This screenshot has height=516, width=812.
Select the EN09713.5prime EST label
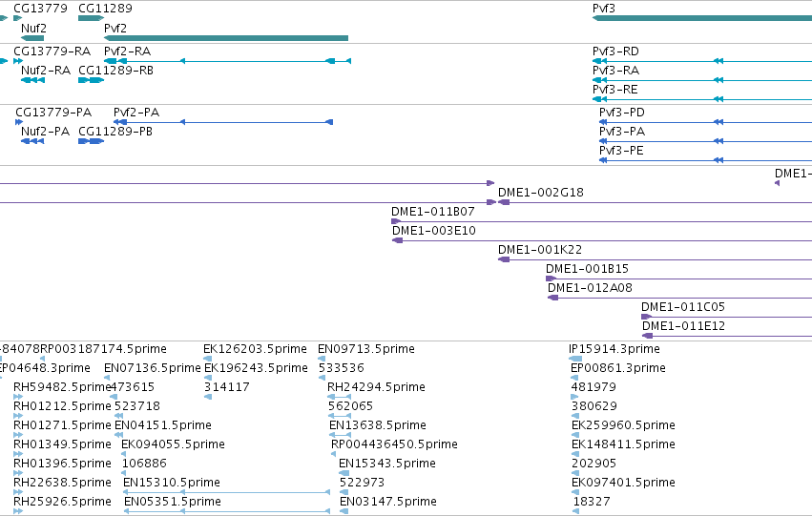(x=366, y=349)
